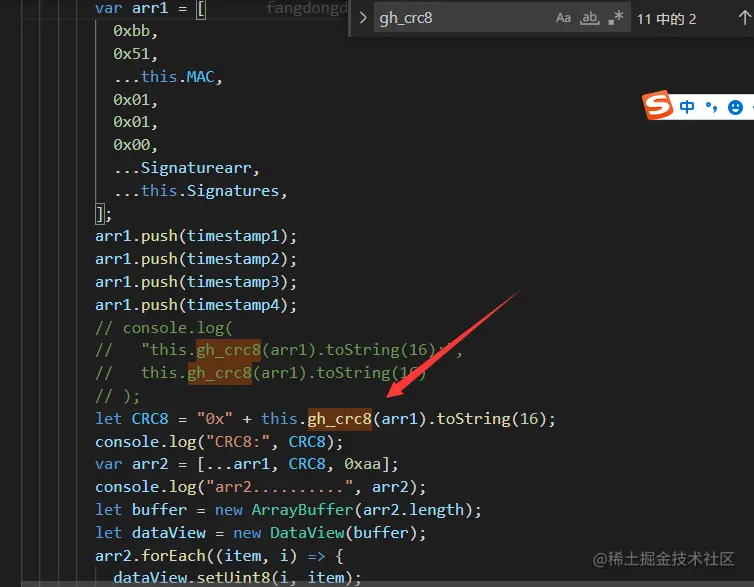
Task: Click the "let dataView" line
Action: click(261, 533)
